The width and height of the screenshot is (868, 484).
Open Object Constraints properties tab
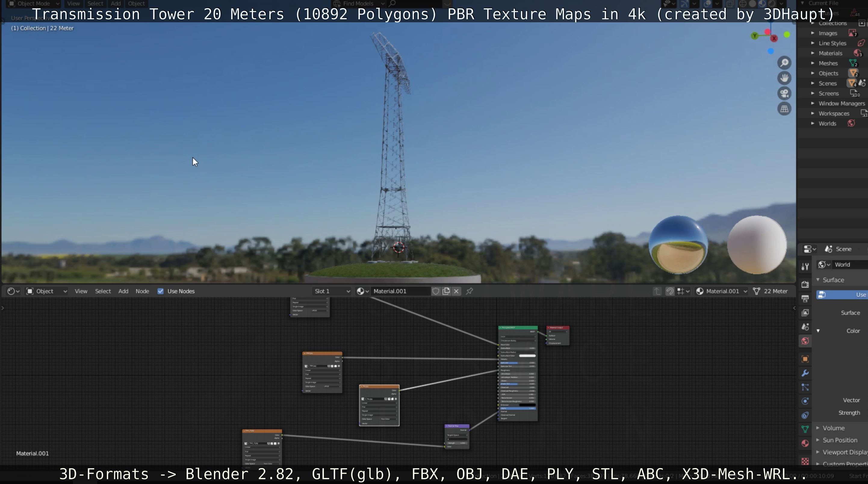[x=805, y=415]
